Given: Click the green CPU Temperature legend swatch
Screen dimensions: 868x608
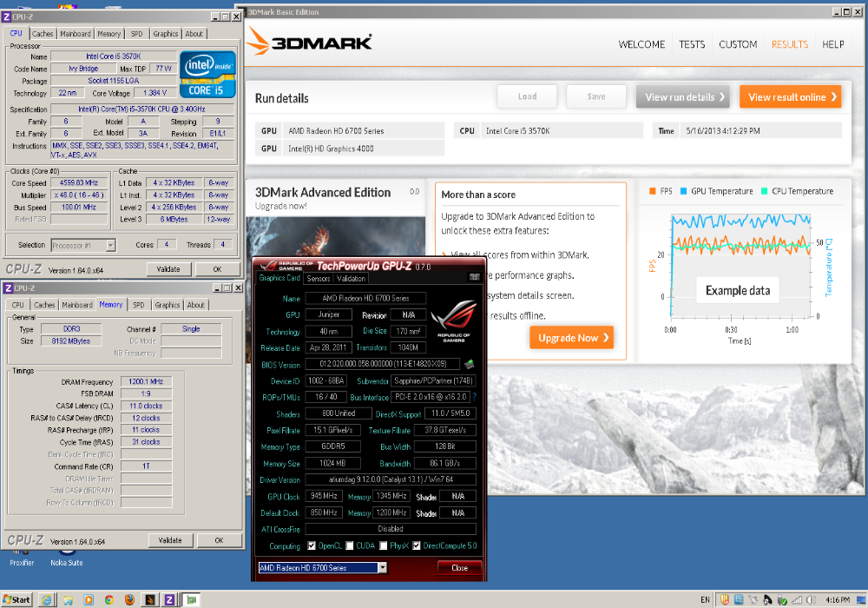Looking at the screenshot, I should 764,191.
